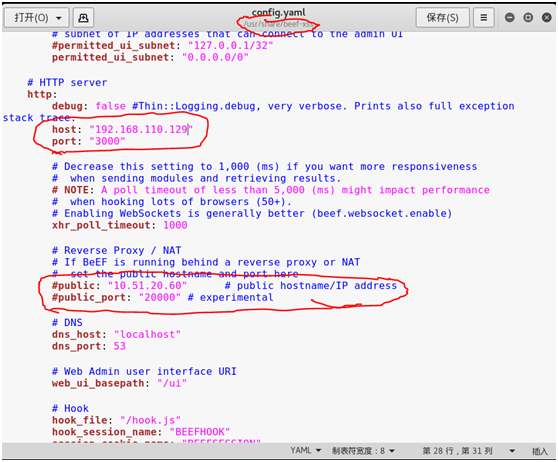Save the file with 保存(S) button

pyautogui.click(x=442, y=17)
